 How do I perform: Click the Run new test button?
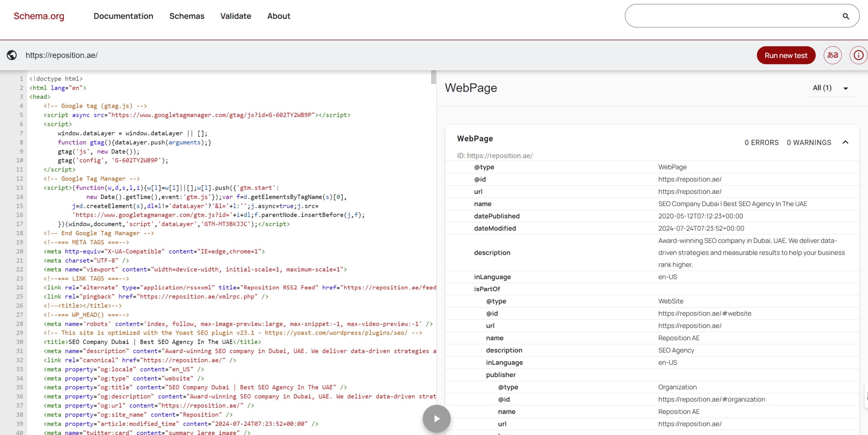786,55
